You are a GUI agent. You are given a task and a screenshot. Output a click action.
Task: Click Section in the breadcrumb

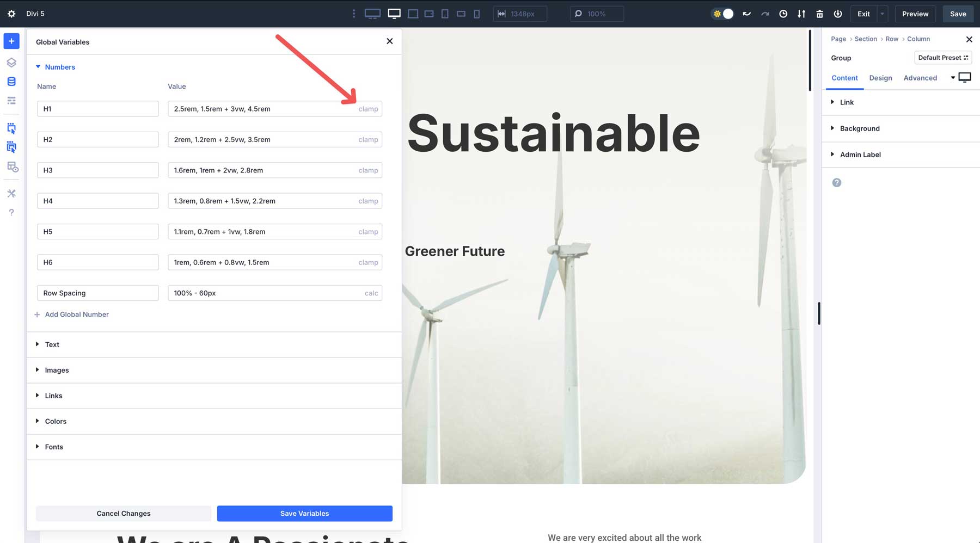pos(866,39)
